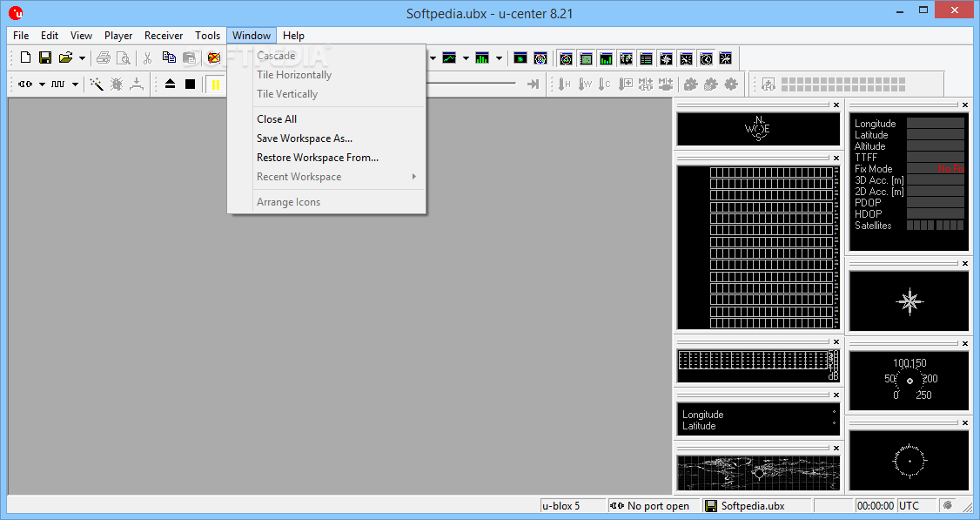Click the connection plug port icon

[25, 84]
